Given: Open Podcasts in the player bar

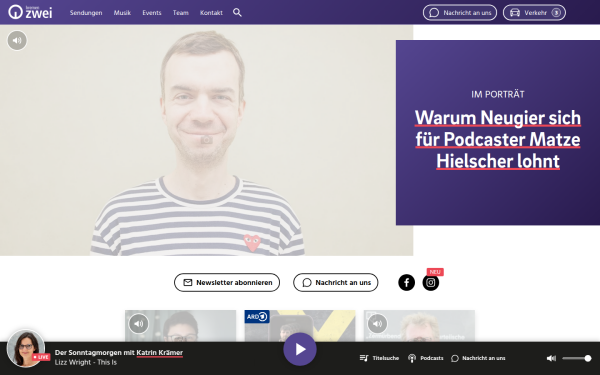Looking at the screenshot, I should (x=426, y=358).
